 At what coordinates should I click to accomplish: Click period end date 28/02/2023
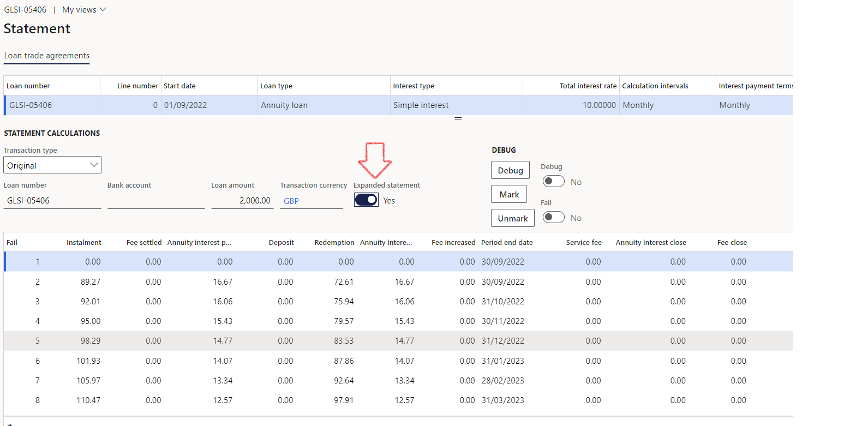(x=502, y=381)
